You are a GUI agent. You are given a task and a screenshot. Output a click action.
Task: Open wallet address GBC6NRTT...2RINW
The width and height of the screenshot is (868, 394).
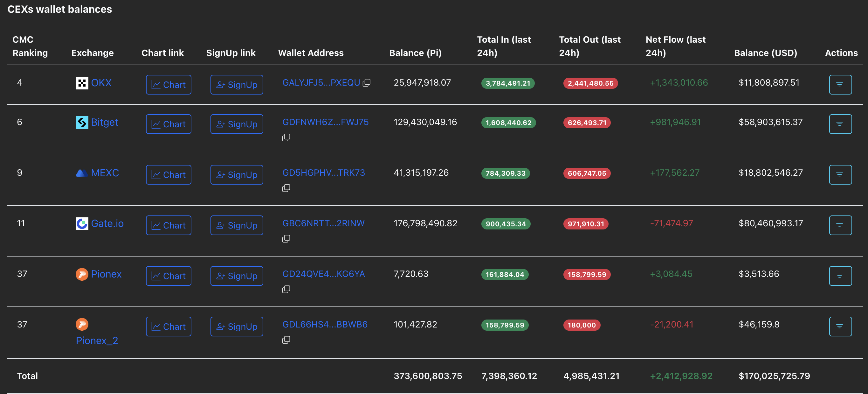(x=323, y=223)
